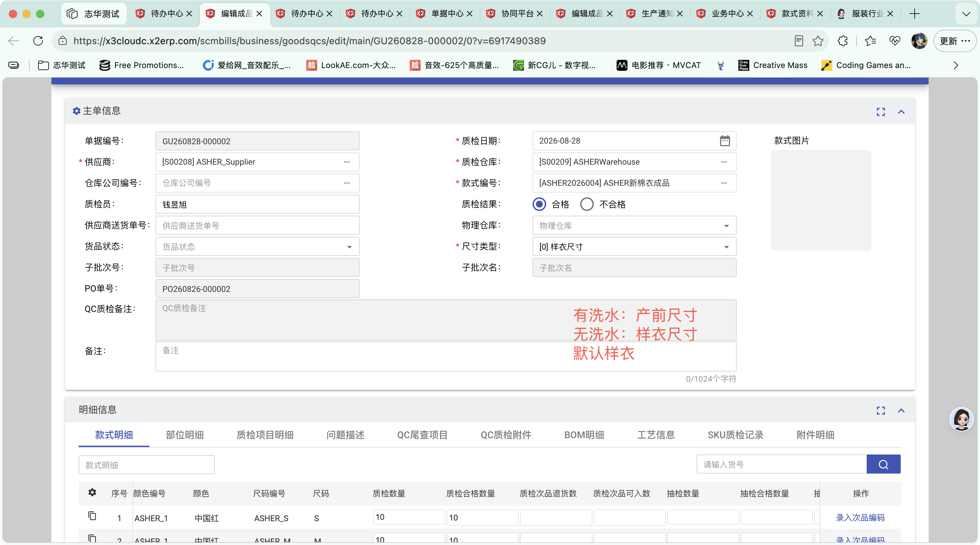This screenshot has height=545, width=980.
Task: Open 质检仓库 lookup ellipsis
Action: (723, 162)
